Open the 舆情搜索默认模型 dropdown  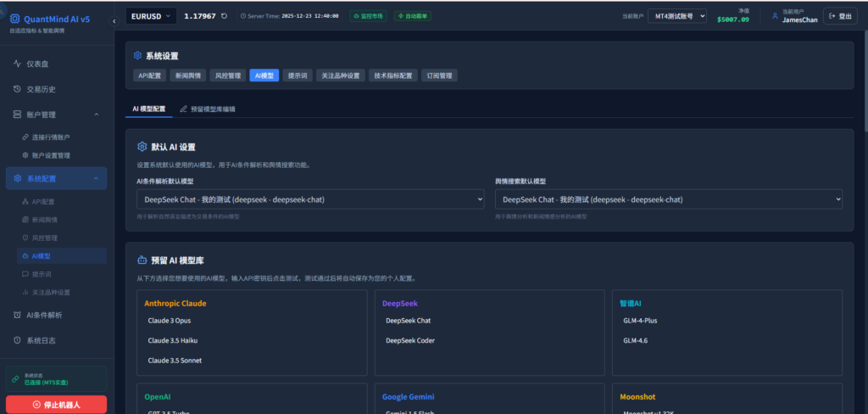(669, 199)
